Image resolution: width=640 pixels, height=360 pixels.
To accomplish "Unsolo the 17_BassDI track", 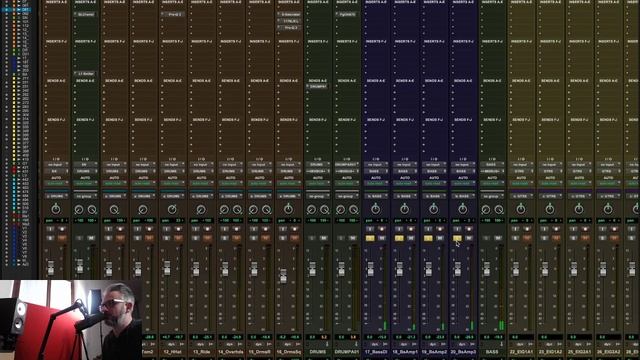I will [370, 238].
